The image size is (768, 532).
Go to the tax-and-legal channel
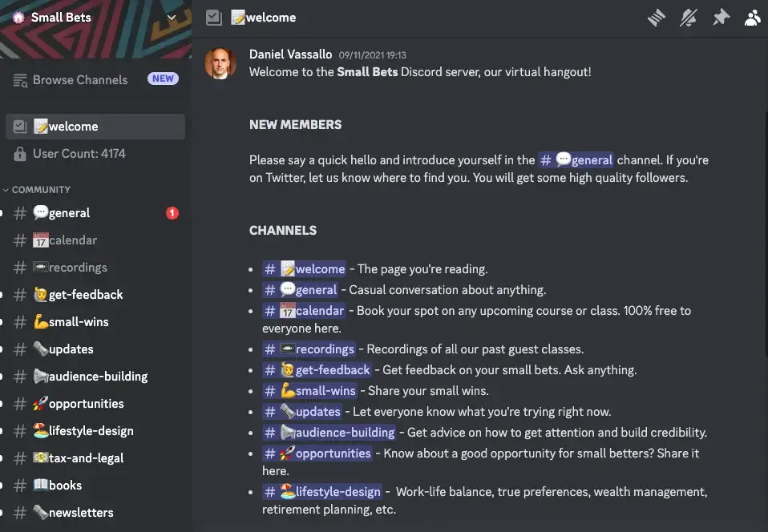[86, 458]
